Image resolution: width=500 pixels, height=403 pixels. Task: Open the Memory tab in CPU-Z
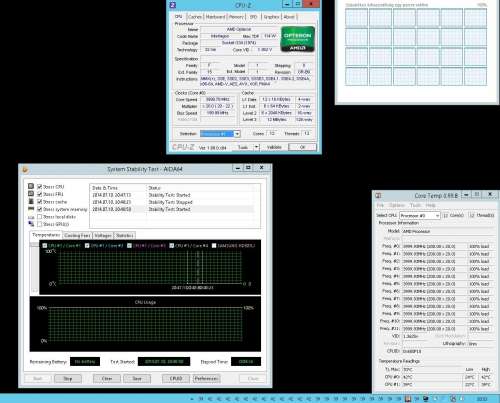click(x=236, y=17)
